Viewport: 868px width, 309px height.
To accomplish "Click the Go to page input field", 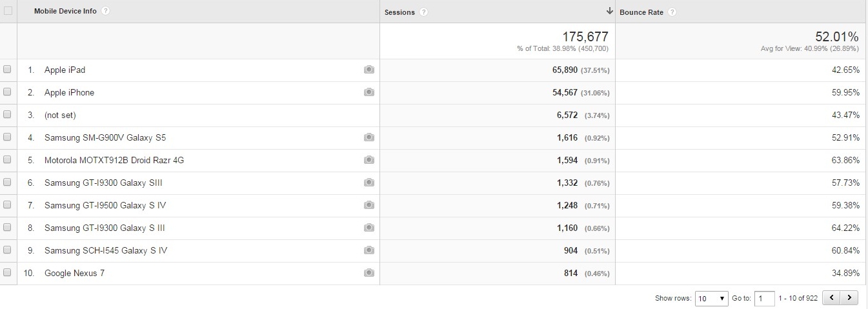I will 764,299.
